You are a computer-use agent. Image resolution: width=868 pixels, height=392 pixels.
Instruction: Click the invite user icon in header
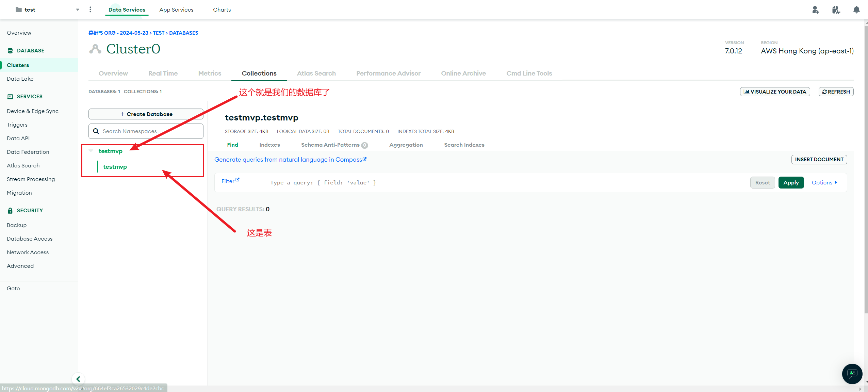(815, 10)
